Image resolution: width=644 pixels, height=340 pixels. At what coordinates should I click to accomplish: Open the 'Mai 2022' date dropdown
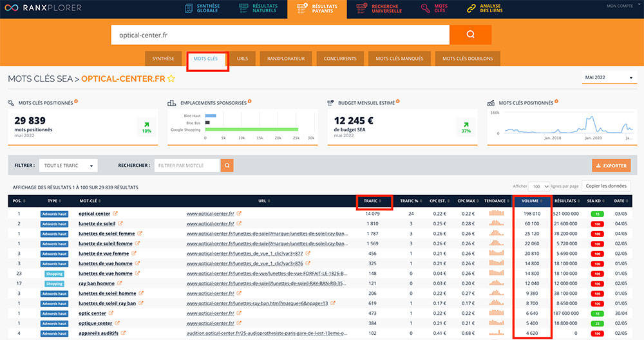(609, 77)
